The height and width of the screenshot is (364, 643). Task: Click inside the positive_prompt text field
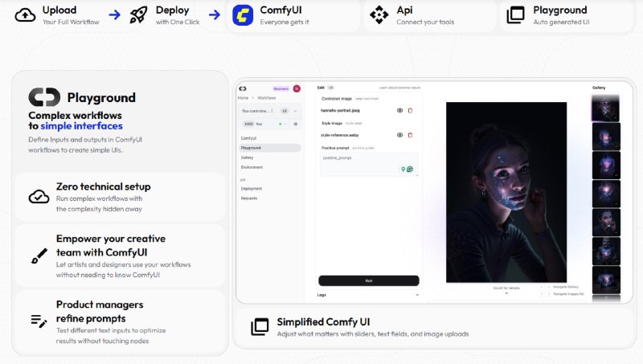click(x=369, y=164)
